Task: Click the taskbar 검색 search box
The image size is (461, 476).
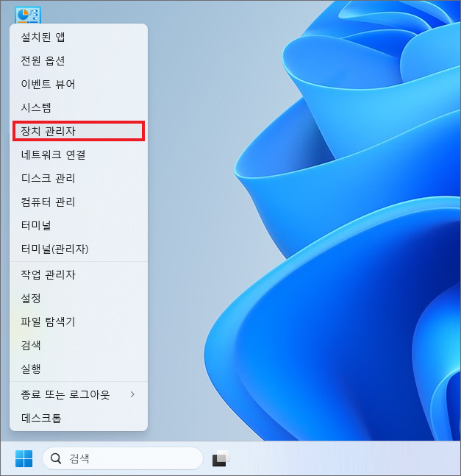Action: [123, 458]
